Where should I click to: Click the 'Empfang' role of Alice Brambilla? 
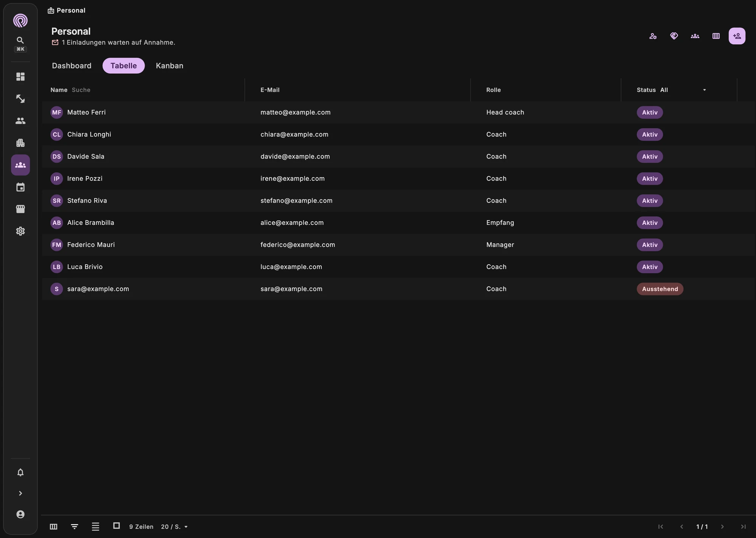tap(500, 223)
